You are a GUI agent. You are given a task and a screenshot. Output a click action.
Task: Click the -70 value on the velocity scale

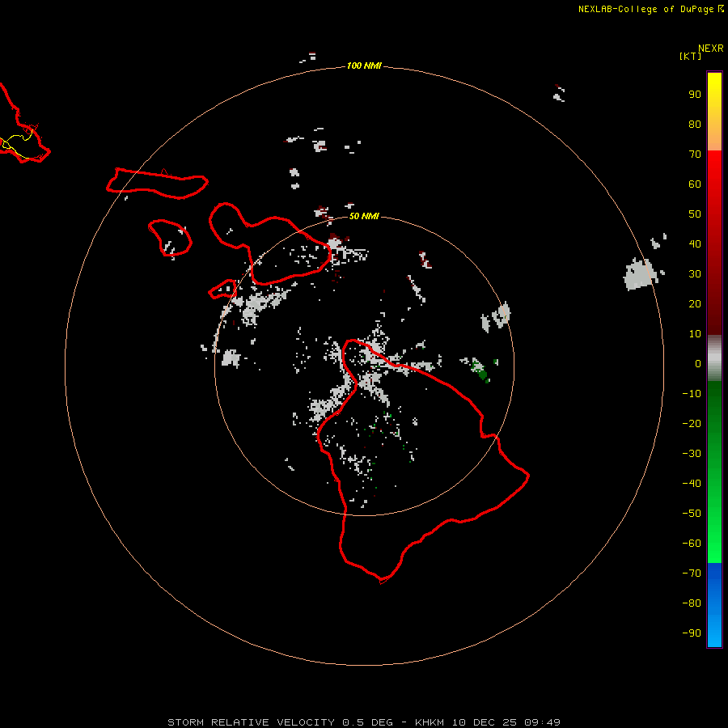tap(692, 574)
